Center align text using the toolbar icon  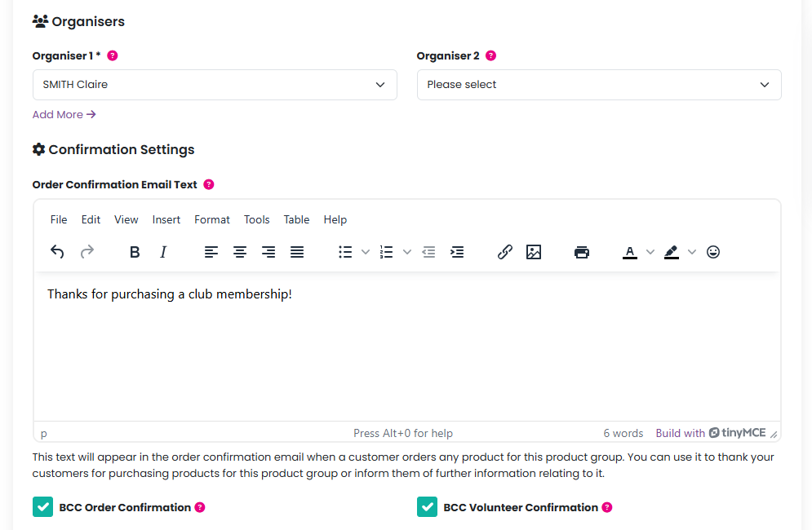(x=239, y=252)
